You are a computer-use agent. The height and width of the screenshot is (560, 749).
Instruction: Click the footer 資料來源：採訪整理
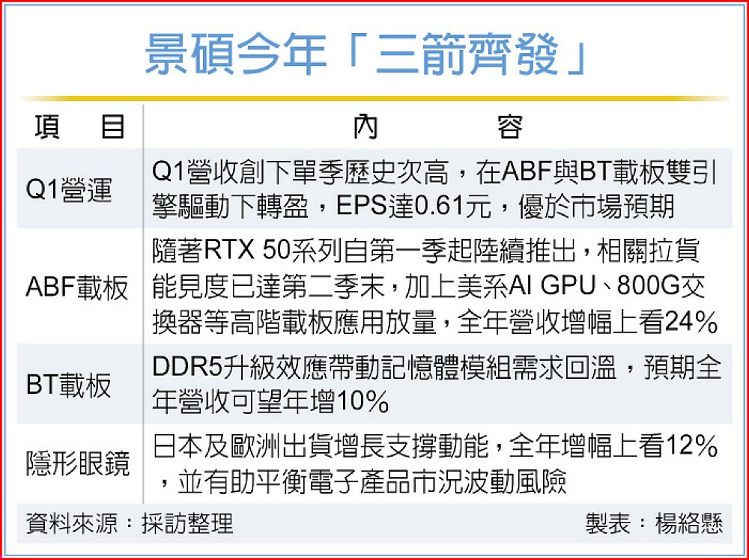point(130,523)
